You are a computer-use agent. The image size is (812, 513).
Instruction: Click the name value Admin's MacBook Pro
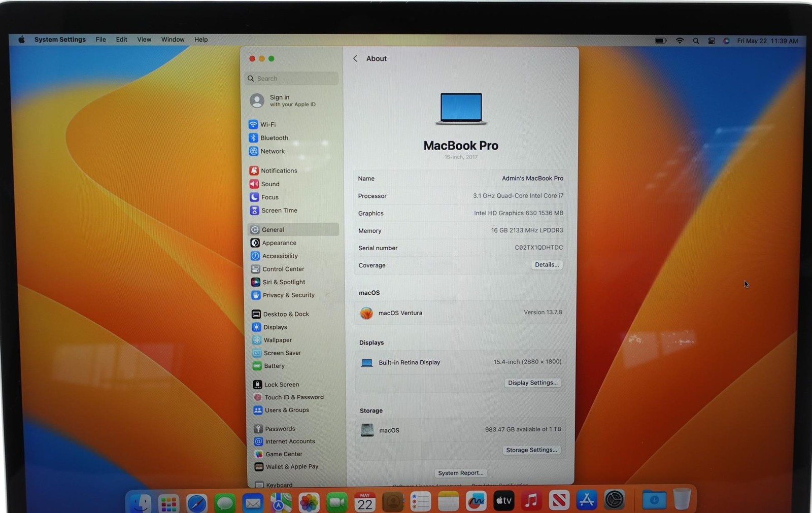[x=532, y=178]
